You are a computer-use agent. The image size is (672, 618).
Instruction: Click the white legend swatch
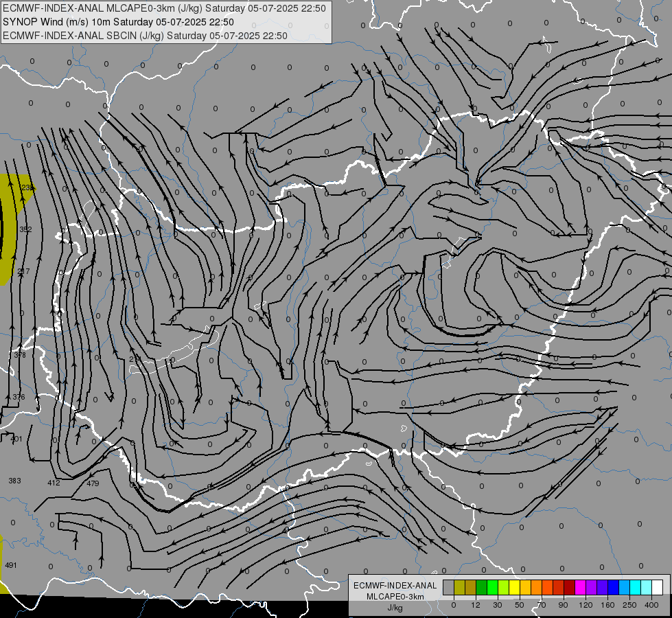(x=657, y=588)
